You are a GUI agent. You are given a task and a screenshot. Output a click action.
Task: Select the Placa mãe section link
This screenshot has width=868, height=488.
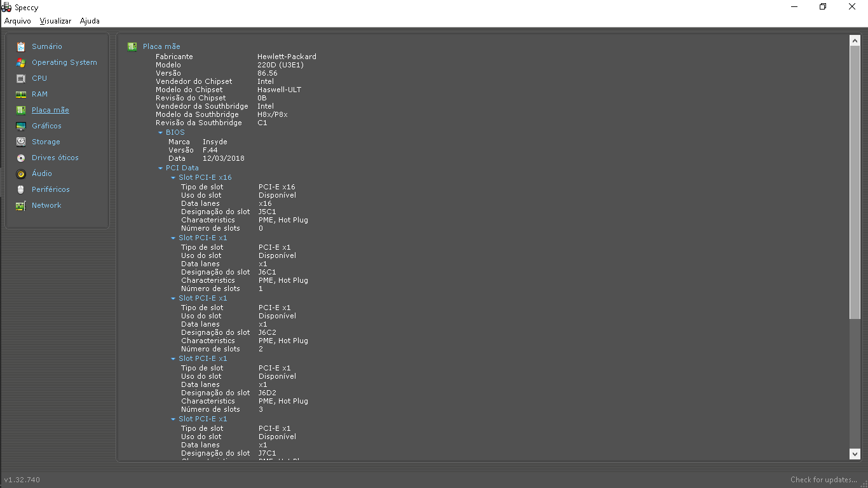tap(50, 110)
